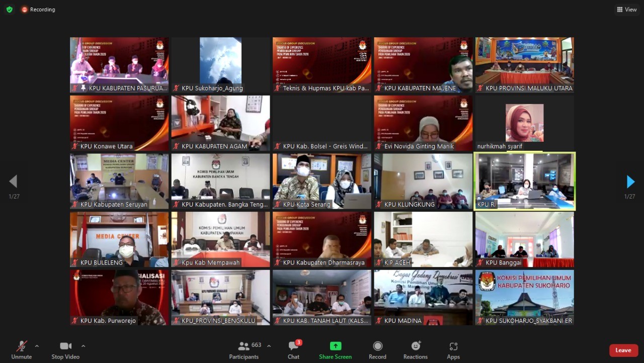Select the KPU RI video tile
Viewport: 644px width, 363px height.
tap(524, 181)
